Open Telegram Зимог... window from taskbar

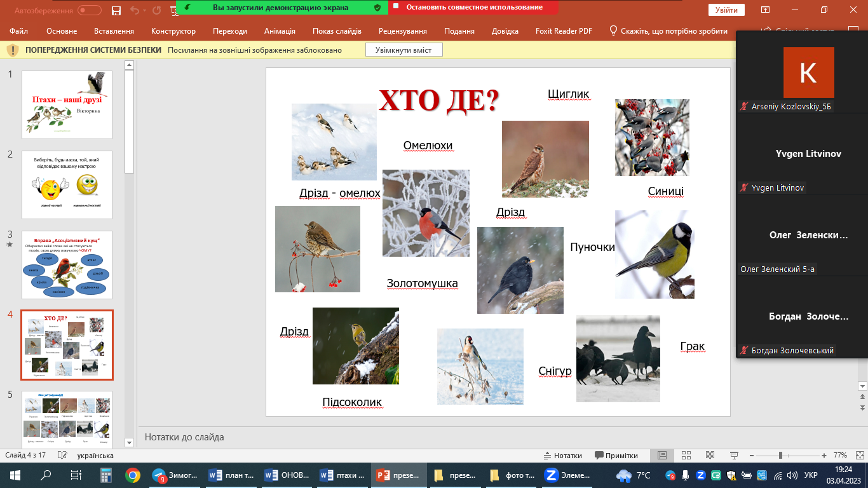176,475
